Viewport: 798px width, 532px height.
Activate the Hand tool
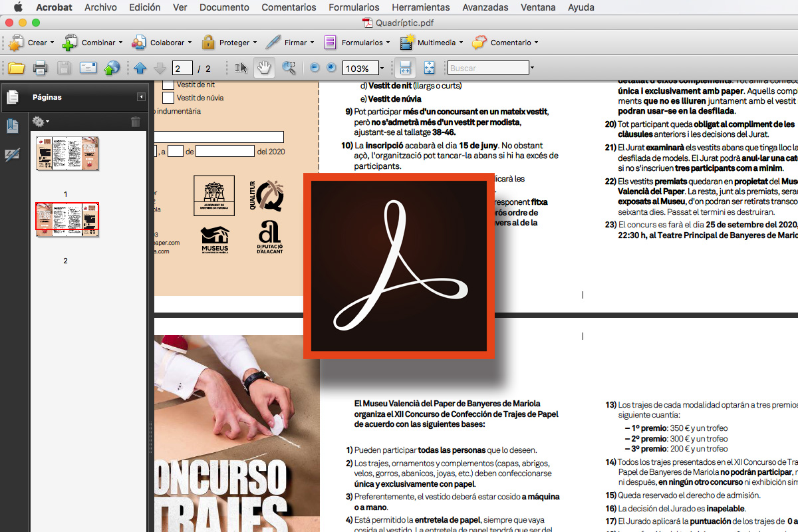(x=264, y=68)
